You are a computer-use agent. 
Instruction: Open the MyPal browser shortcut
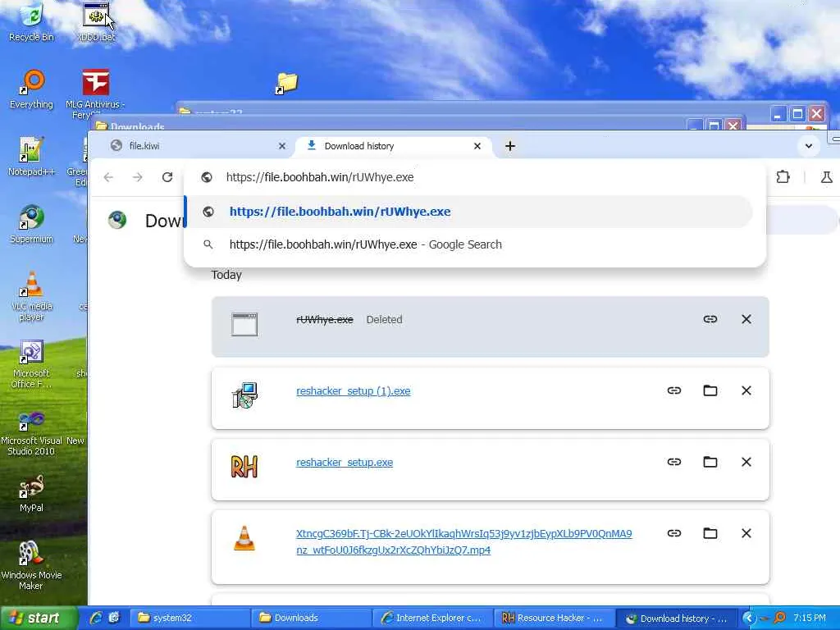coord(32,493)
